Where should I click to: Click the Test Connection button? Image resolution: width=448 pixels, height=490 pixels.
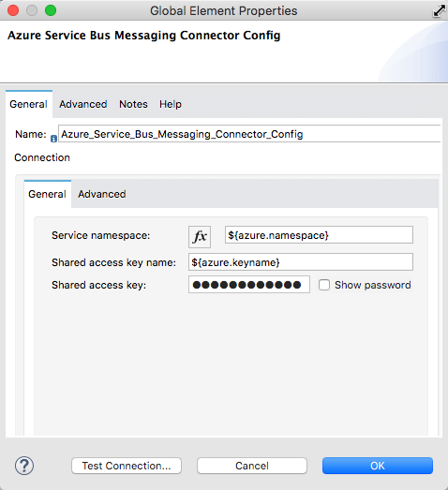point(127,466)
